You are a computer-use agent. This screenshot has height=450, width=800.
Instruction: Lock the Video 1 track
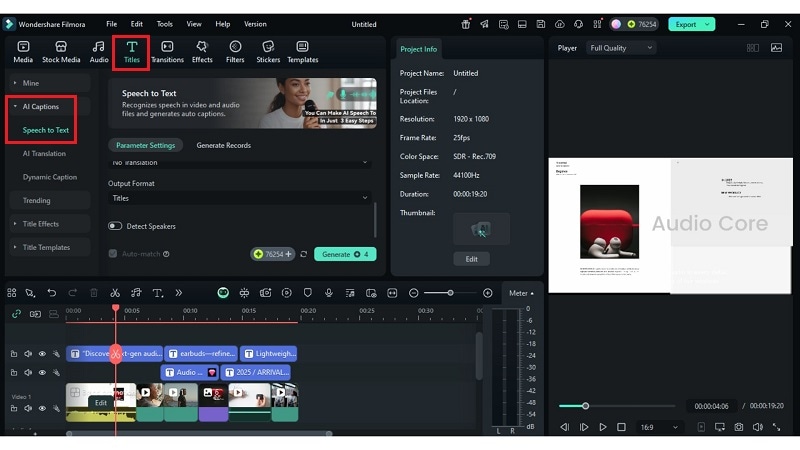coord(14,409)
